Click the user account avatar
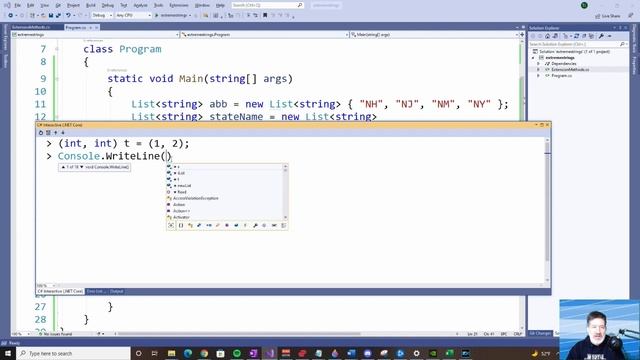This screenshot has height=360, width=640. 584,5
